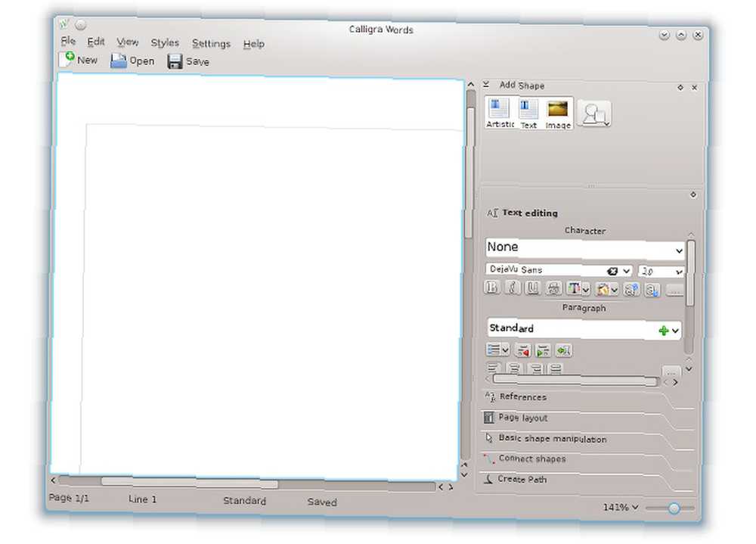Open the list style dropdown arrow
Image resolution: width=756 pixels, height=544 pixels.
(x=505, y=350)
